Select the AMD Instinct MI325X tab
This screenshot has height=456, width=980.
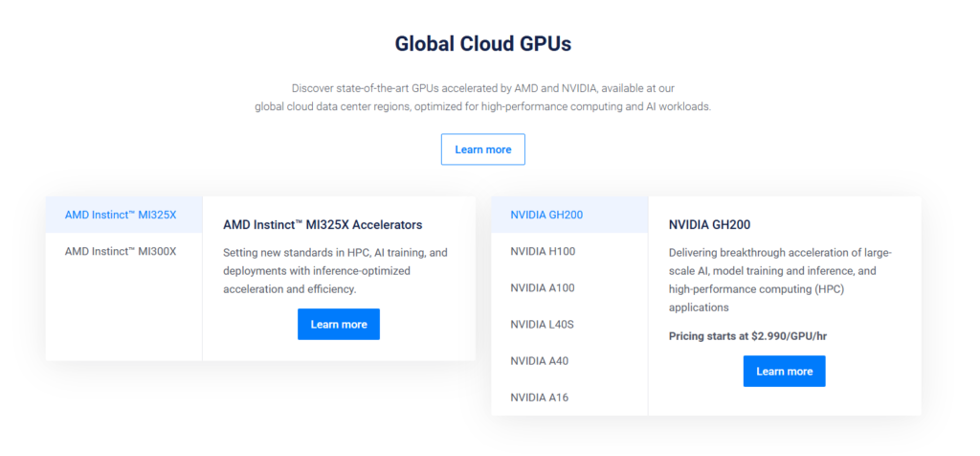point(123,215)
